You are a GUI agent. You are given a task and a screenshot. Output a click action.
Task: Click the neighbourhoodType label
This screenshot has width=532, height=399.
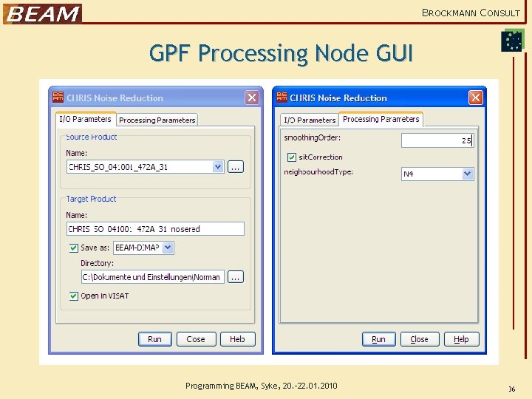click(318, 172)
